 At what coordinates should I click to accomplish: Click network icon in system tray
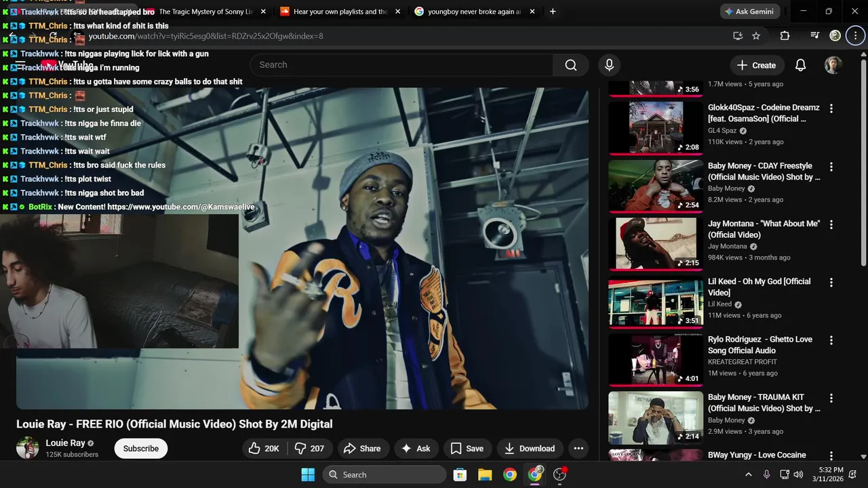(x=784, y=474)
